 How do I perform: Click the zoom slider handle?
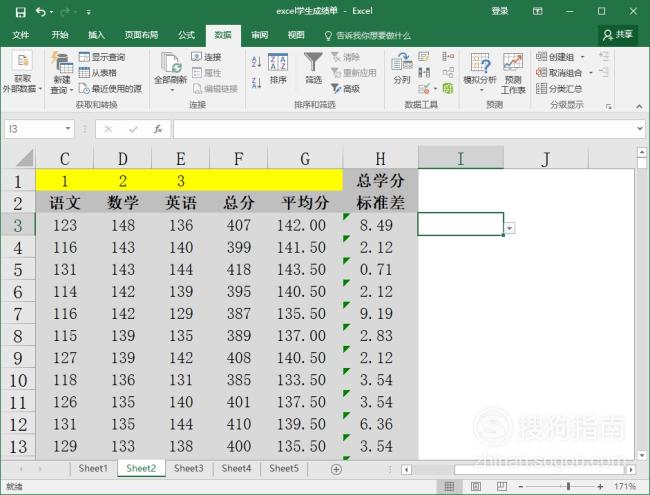click(568, 487)
